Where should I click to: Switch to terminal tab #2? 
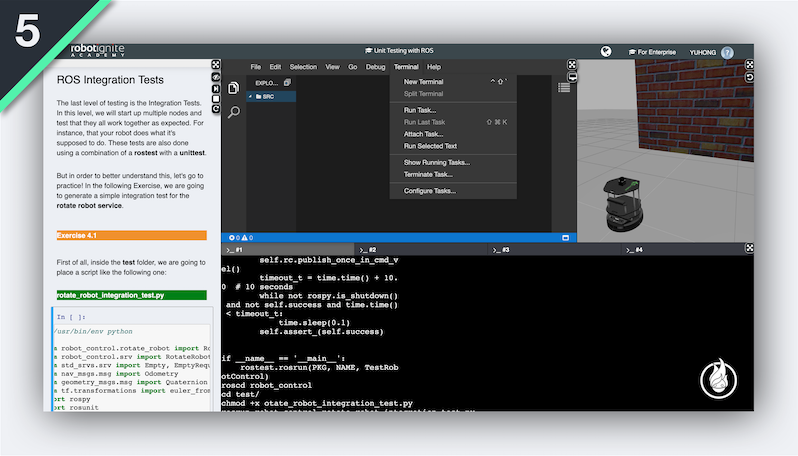(x=369, y=249)
